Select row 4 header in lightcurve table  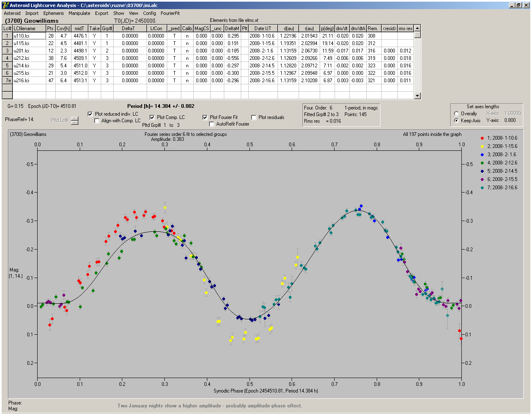coord(7,58)
